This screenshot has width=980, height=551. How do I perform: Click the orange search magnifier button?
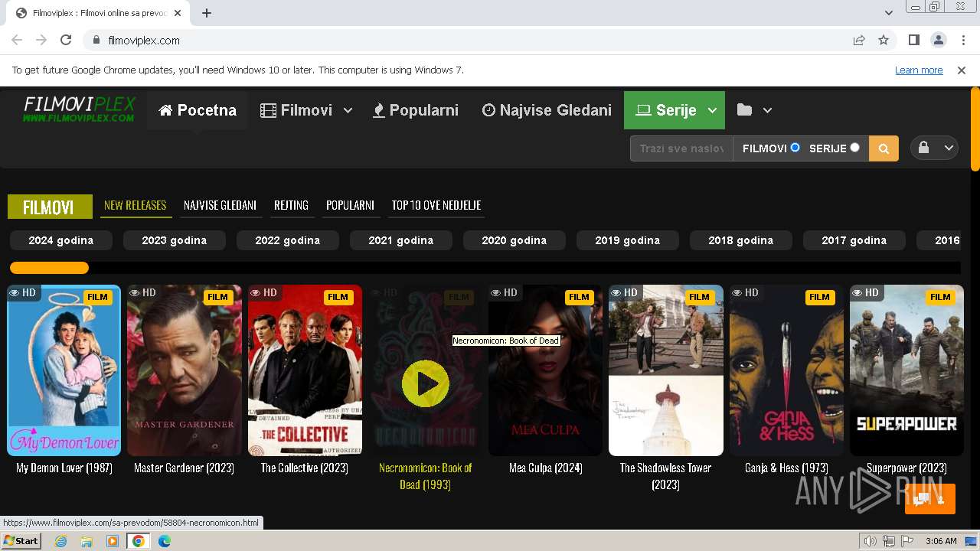[884, 148]
